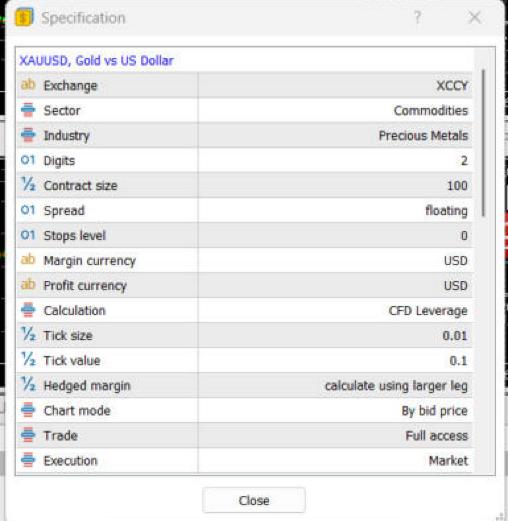This screenshot has height=521, width=508.
Task: Click the Spread row 01 icon
Action: [28, 210]
